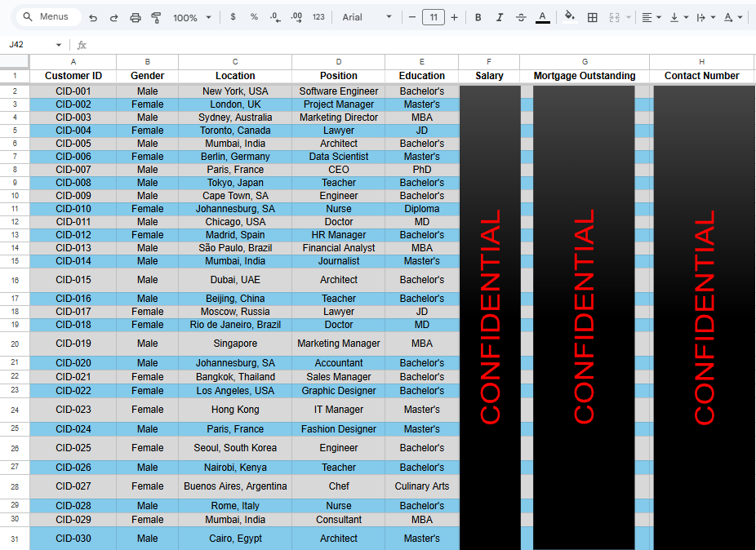Decrease decimal places

275,17
